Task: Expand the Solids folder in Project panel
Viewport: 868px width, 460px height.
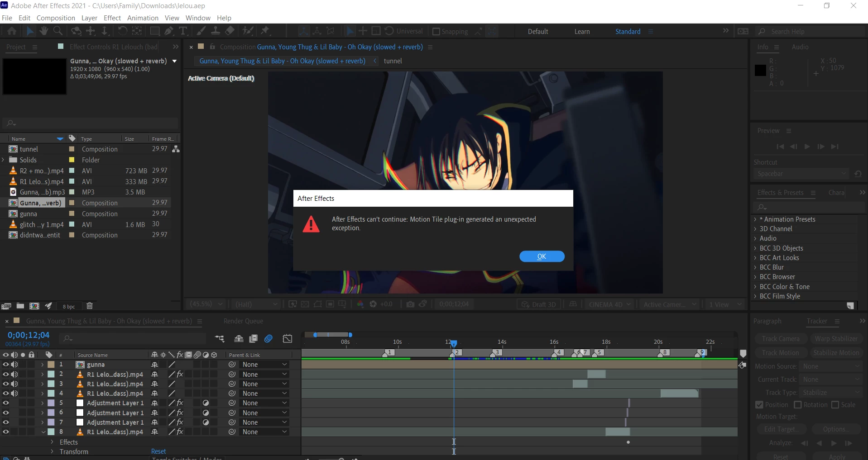Action: tap(4, 160)
